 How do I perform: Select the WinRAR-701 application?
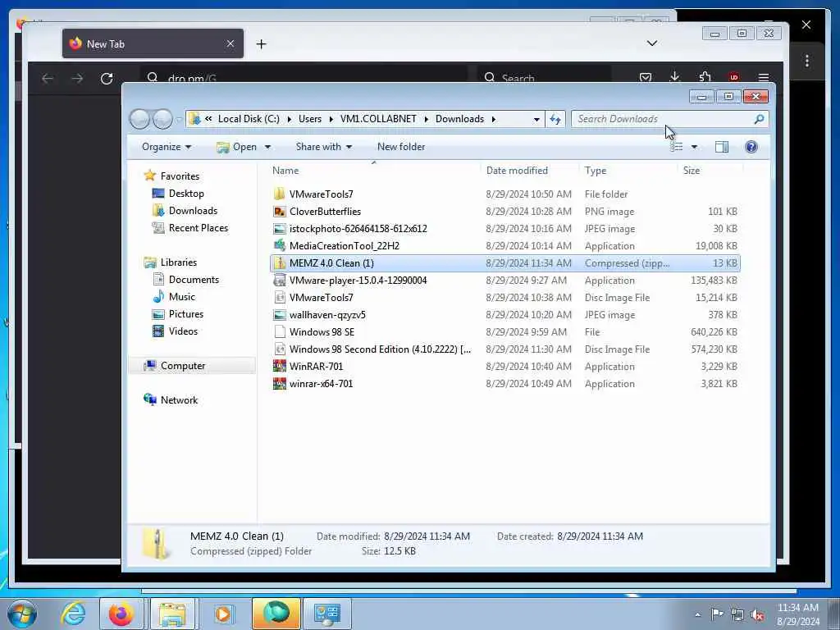505,367
